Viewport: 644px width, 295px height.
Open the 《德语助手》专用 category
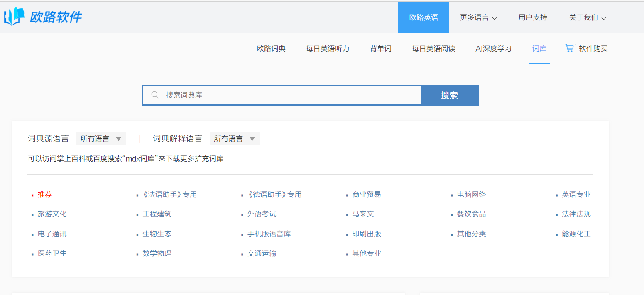[x=274, y=194]
